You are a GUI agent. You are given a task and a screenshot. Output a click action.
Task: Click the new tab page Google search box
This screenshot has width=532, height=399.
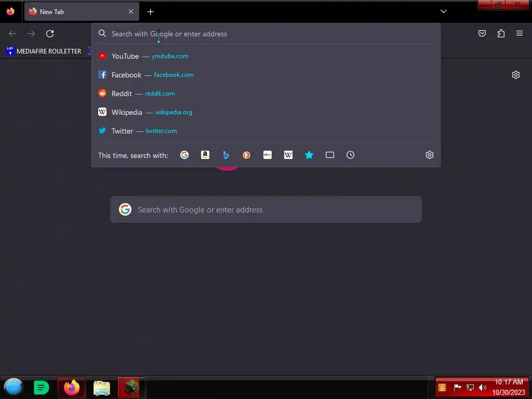pyautogui.click(x=266, y=209)
